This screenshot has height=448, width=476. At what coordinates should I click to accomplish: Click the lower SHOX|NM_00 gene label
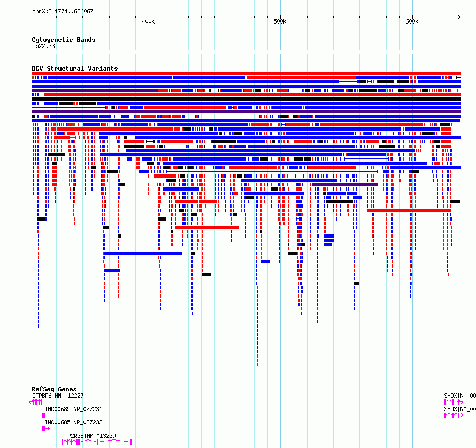pyautogui.click(x=459, y=409)
